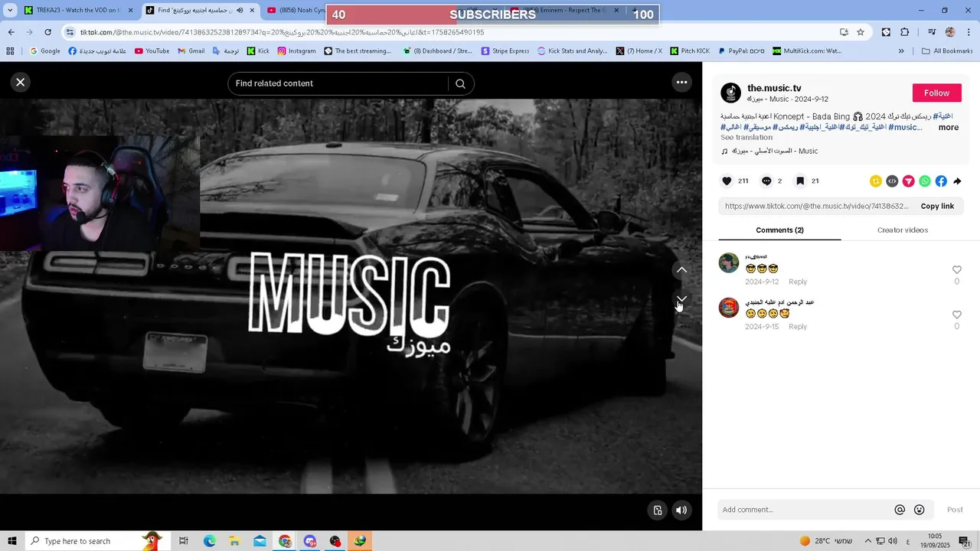
Task: Open more share options with arrow icon
Action: pyautogui.click(x=957, y=181)
